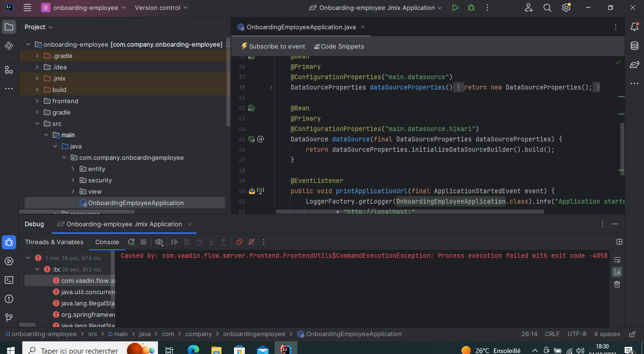Click Subscribe to event
This screenshot has height=354, width=644.
pyautogui.click(x=273, y=46)
